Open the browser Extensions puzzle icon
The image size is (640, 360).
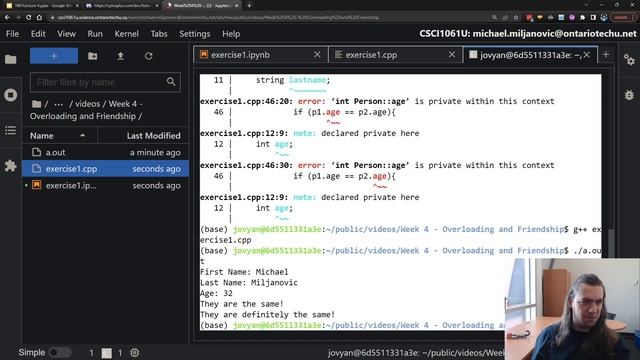[x=582, y=18]
